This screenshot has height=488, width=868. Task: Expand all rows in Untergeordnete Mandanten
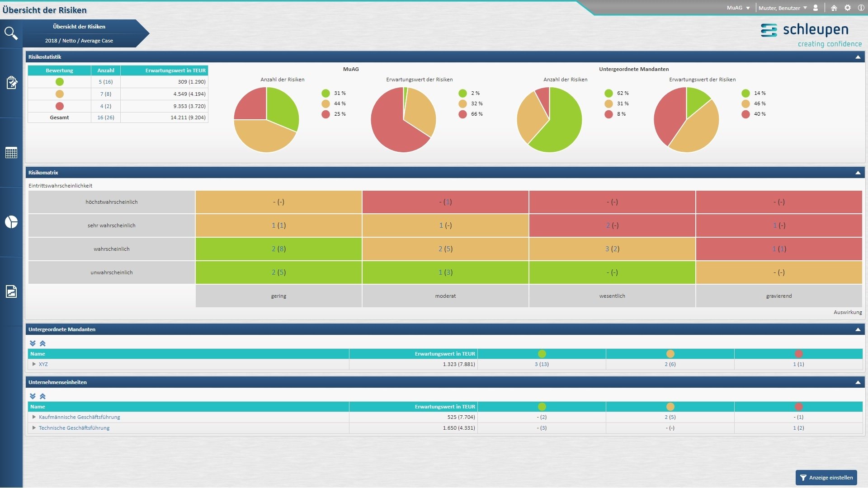coord(33,343)
